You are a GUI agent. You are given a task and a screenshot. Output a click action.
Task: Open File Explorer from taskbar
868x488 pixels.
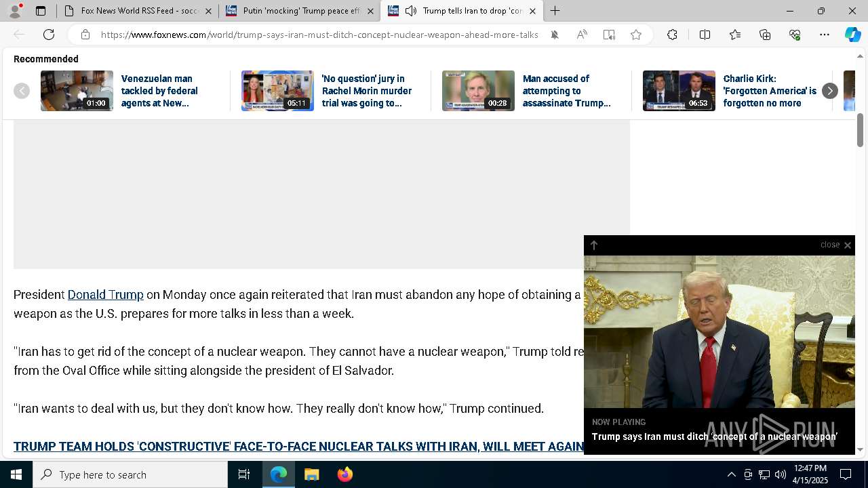click(312, 474)
